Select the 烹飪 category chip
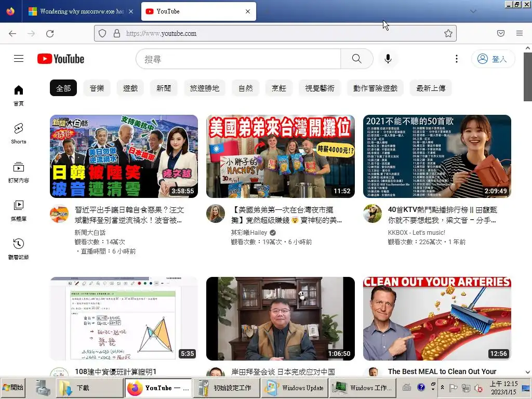 coord(279,88)
